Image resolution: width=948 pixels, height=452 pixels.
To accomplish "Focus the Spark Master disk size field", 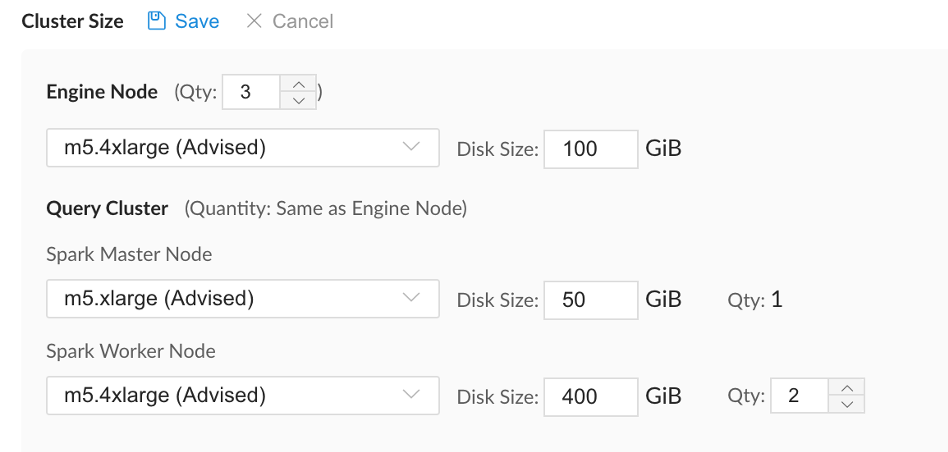I will (x=591, y=300).
